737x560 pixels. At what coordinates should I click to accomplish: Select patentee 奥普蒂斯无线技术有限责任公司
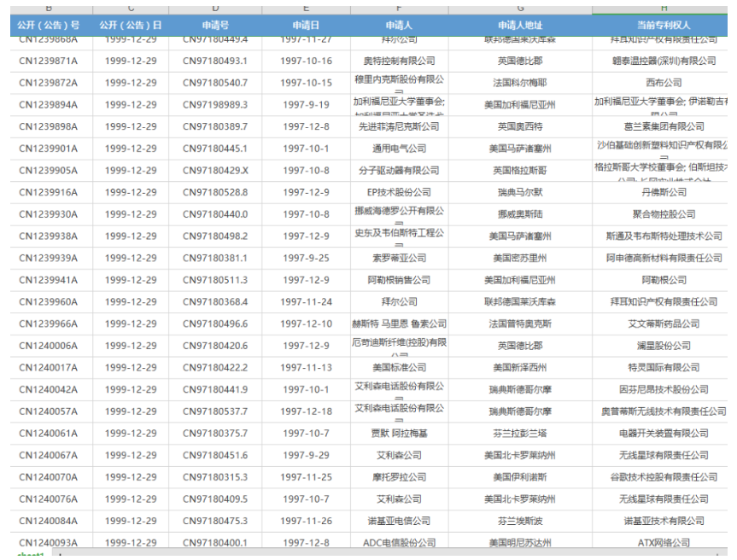664,411
